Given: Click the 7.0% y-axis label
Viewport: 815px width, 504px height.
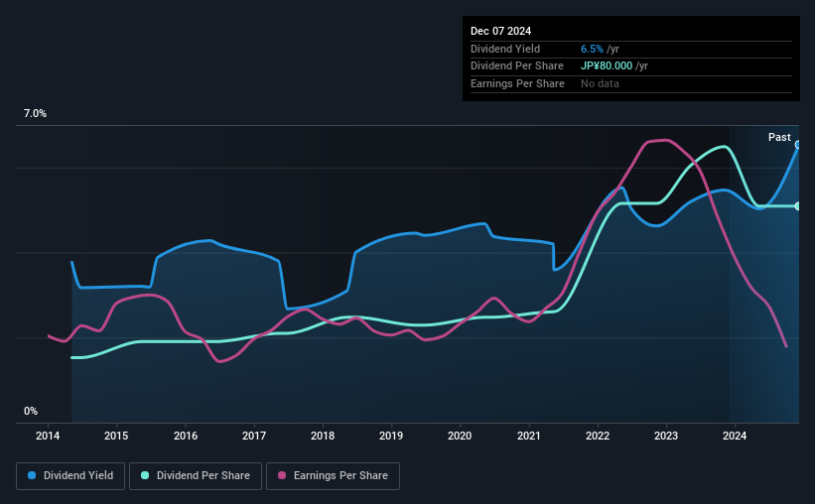Looking at the screenshot, I should (35, 114).
